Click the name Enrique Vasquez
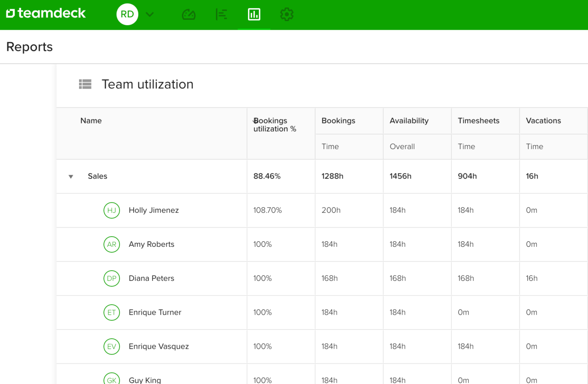 coord(158,346)
